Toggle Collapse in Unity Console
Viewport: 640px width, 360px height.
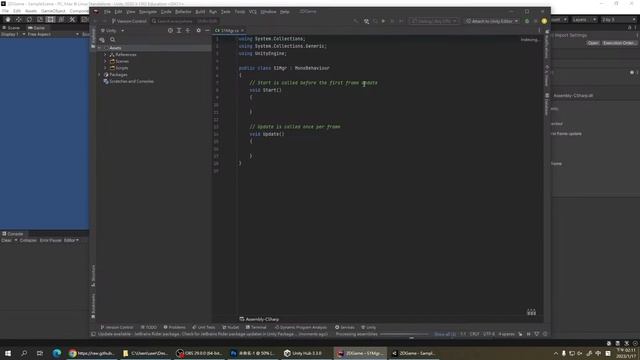28,240
